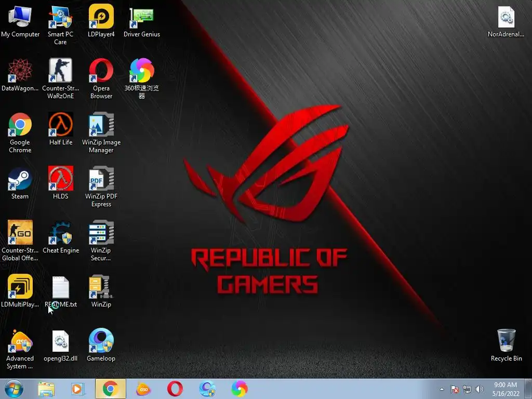
Task: Select the Gameloop desktop shortcut
Action: point(101,345)
